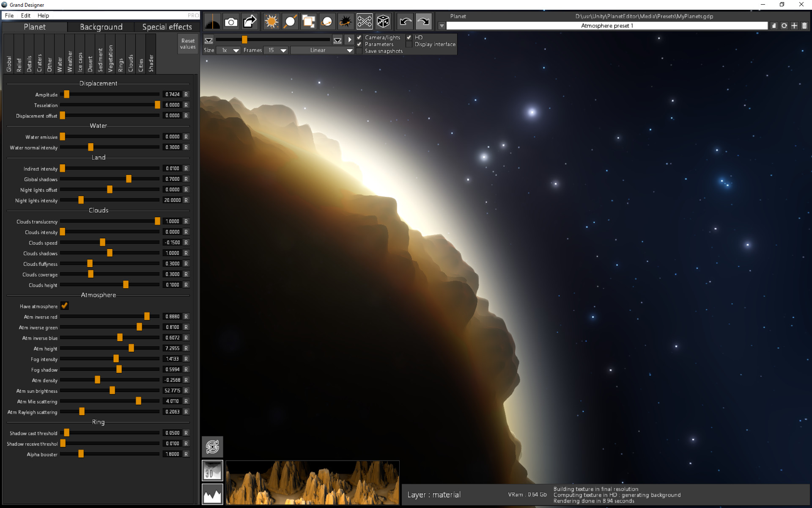Uncheck Have atmosphere
The image size is (812, 508).
click(64, 306)
